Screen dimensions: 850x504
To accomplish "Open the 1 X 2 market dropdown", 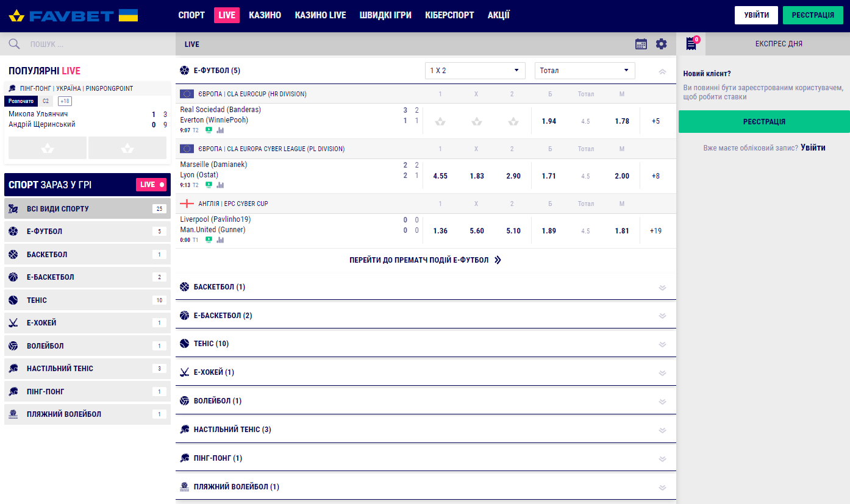I will point(475,71).
